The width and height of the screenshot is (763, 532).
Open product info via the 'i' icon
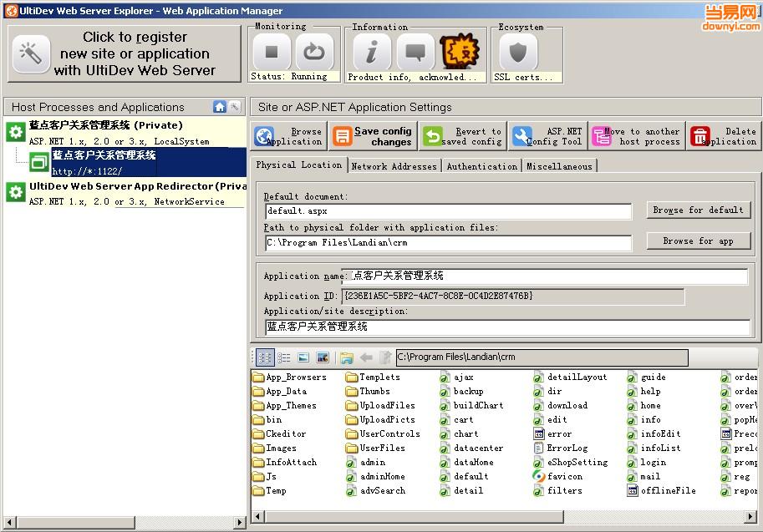click(372, 53)
